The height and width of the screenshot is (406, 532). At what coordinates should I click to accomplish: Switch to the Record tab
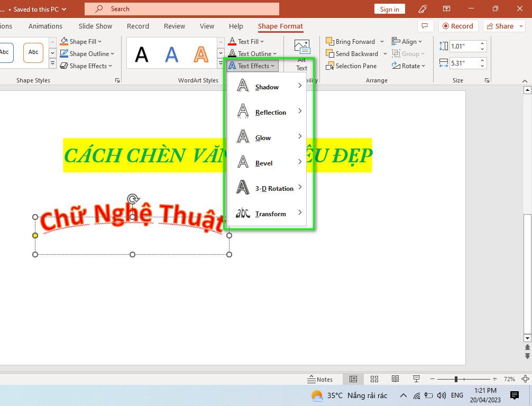pyautogui.click(x=137, y=26)
